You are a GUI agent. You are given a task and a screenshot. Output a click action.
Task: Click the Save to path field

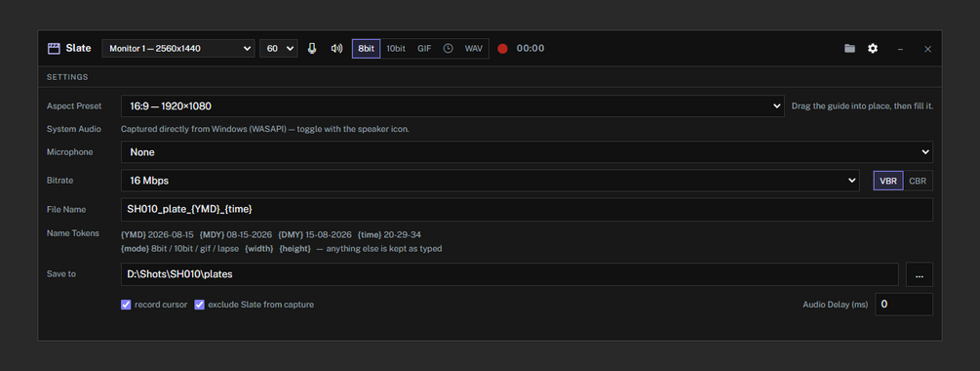pyautogui.click(x=509, y=274)
